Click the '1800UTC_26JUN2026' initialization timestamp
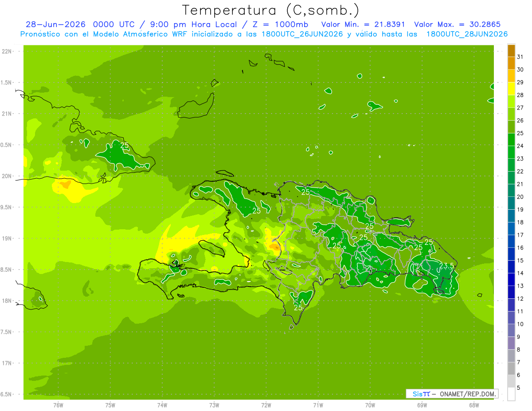 click(301, 34)
